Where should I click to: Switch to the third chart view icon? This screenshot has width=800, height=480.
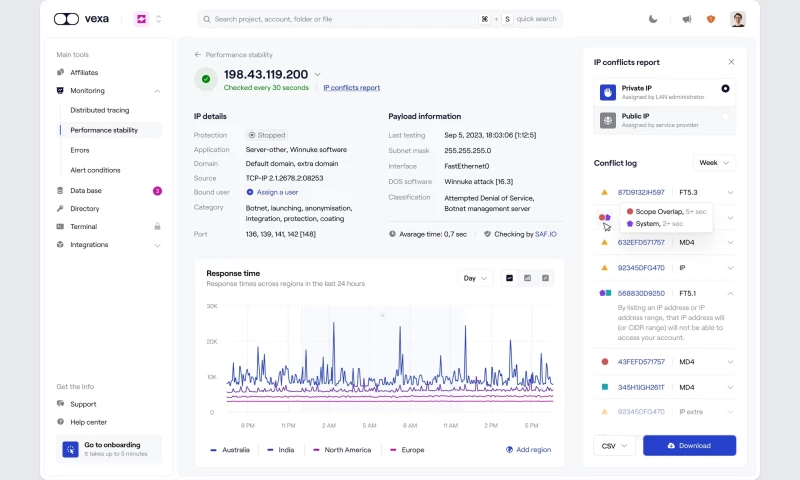click(x=545, y=278)
